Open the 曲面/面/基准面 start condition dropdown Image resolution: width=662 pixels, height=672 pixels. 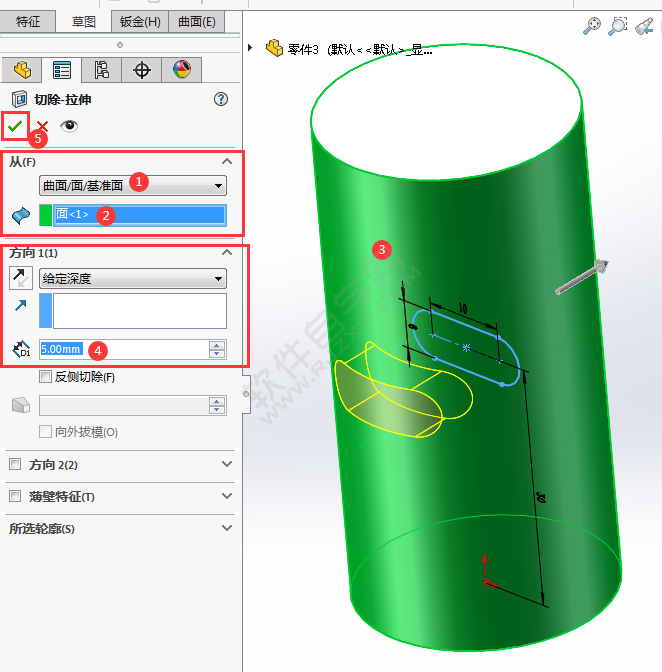[133, 186]
